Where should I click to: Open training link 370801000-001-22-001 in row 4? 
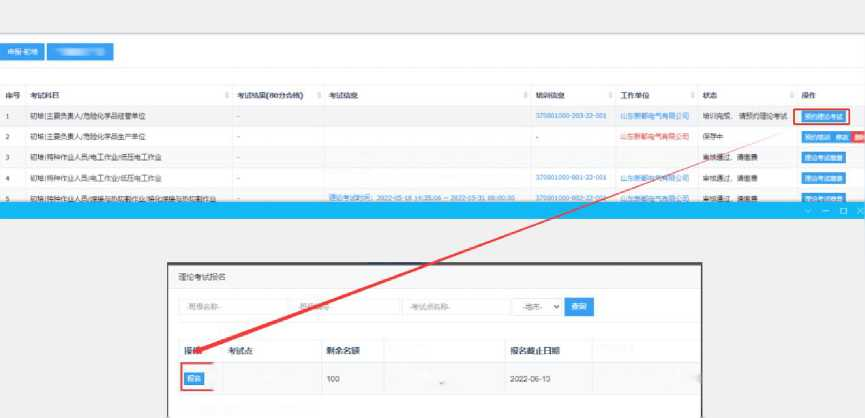point(571,178)
